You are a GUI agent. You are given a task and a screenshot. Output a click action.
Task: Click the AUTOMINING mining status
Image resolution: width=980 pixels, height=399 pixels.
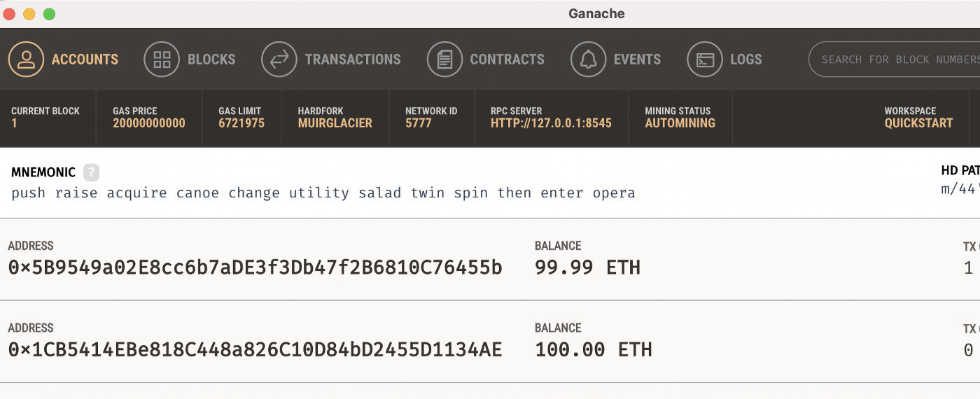tap(680, 123)
